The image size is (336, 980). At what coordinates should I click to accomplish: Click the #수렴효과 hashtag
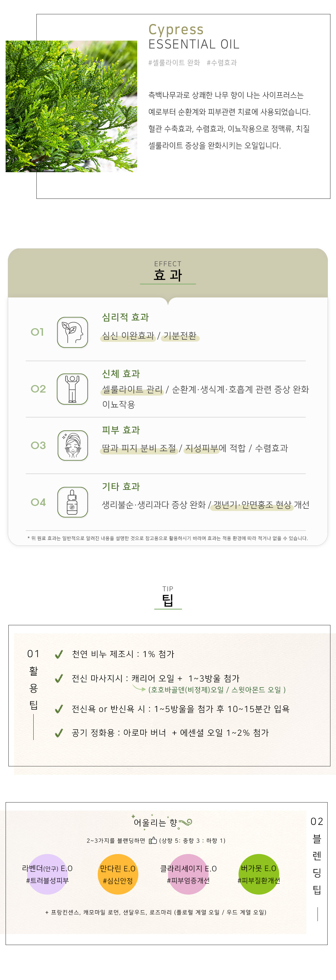point(222,62)
